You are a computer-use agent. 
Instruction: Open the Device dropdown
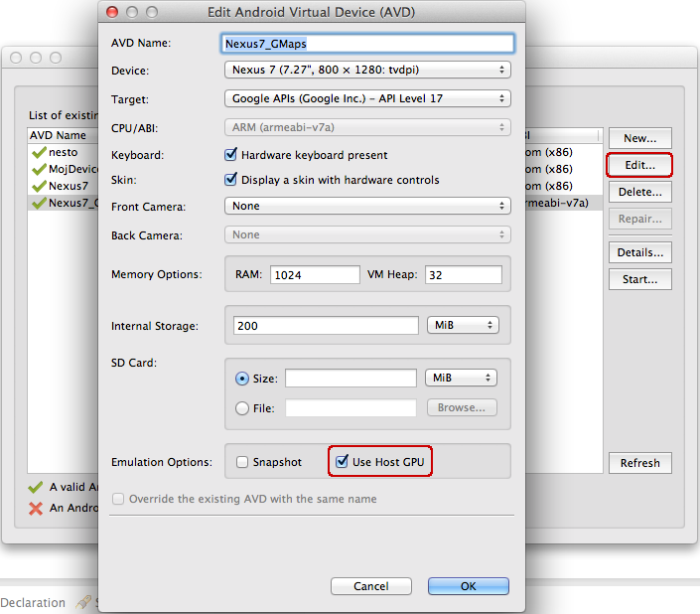tap(367, 71)
